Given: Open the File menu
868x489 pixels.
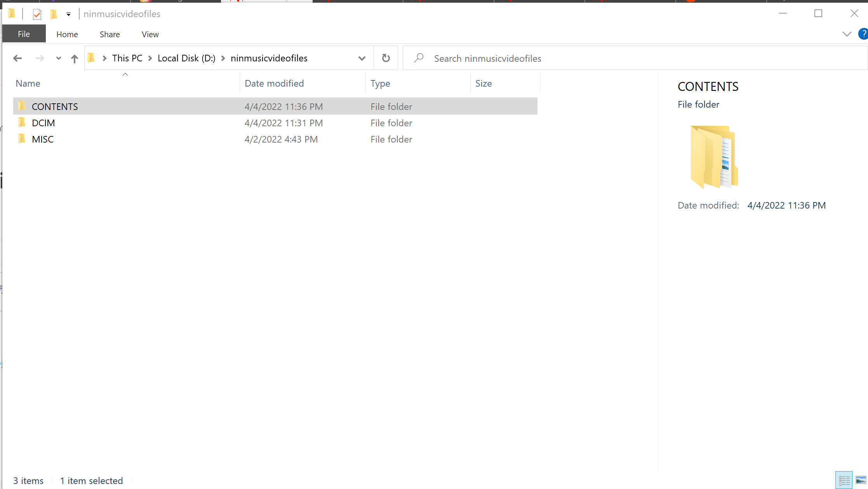Looking at the screenshot, I should point(24,34).
